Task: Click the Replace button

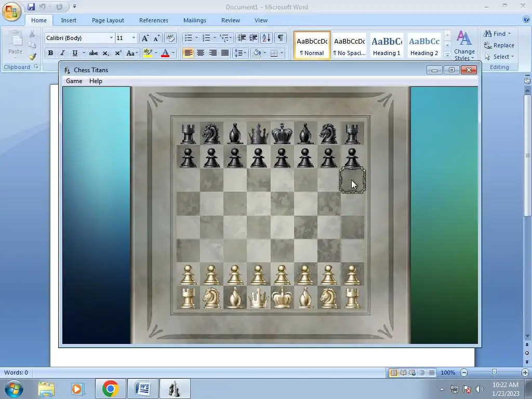Action: point(499,45)
